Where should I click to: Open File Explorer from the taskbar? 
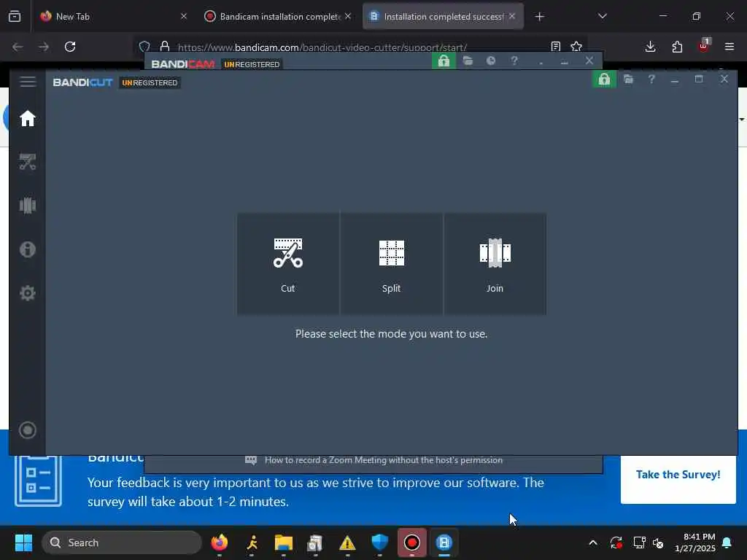(x=284, y=542)
